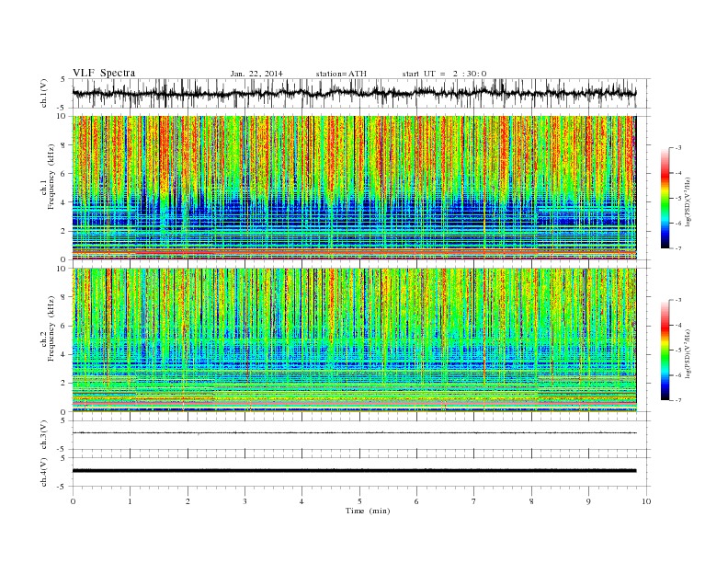Click the ch.2 spectrogram color bar
Screen dimensions: 728x563
(665, 350)
